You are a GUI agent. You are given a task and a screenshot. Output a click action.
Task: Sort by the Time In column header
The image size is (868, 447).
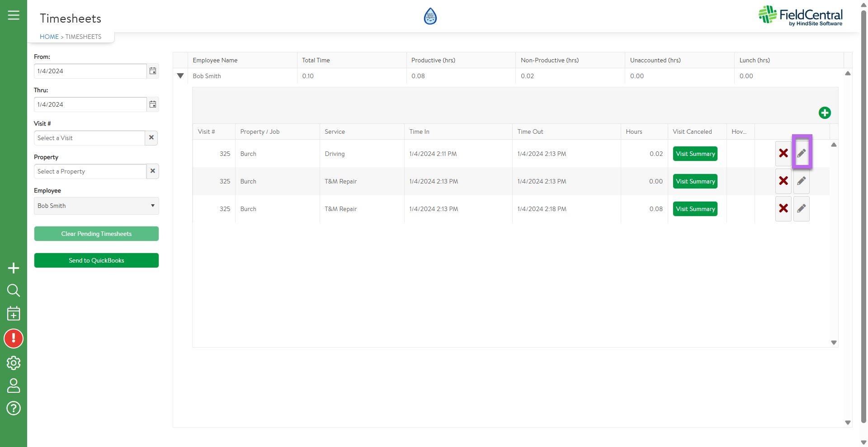click(x=419, y=132)
